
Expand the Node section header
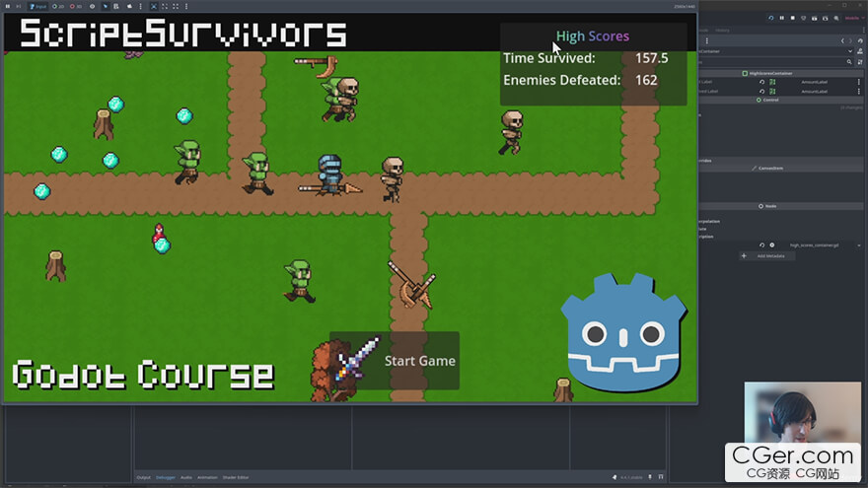(x=780, y=206)
